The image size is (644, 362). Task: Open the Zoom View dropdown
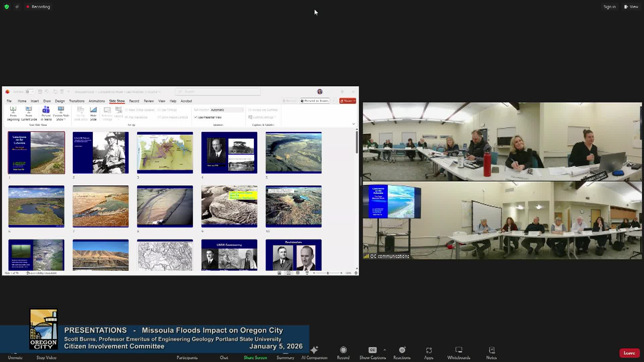tap(631, 7)
